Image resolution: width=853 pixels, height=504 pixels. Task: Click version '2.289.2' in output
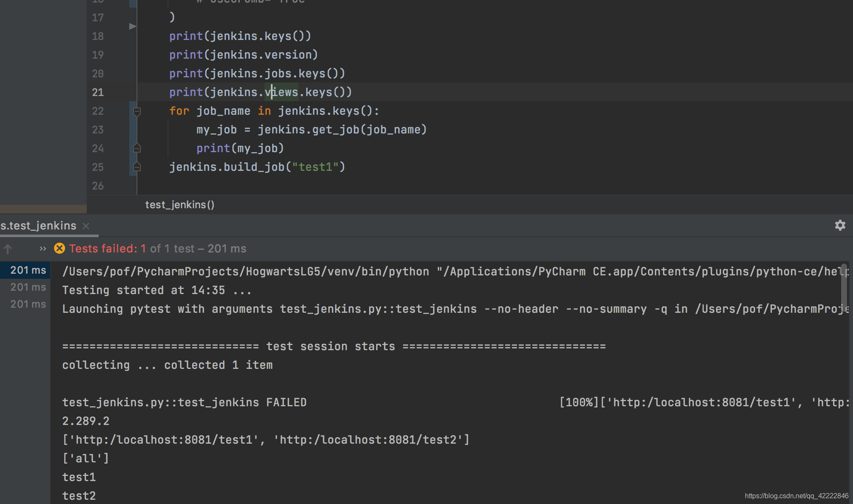click(86, 421)
